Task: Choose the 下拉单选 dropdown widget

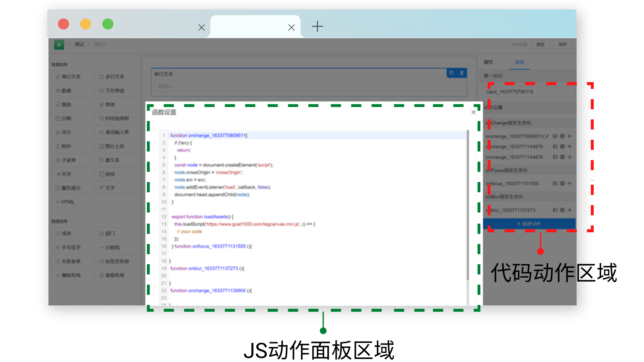Action: (116, 90)
